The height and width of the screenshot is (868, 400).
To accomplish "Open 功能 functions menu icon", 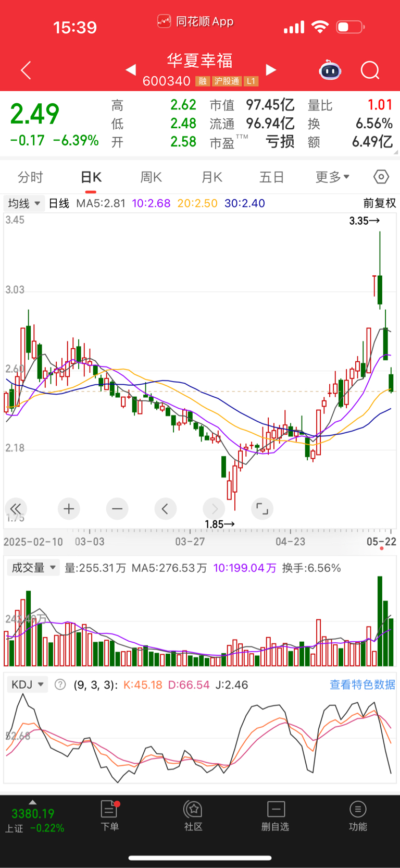I will click(x=358, y=816).
